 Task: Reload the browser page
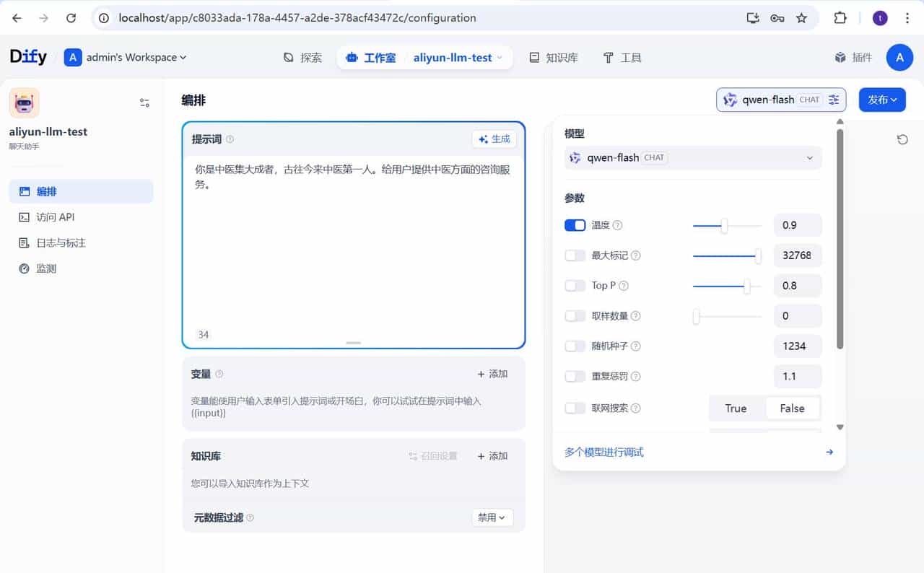point(71,18)
